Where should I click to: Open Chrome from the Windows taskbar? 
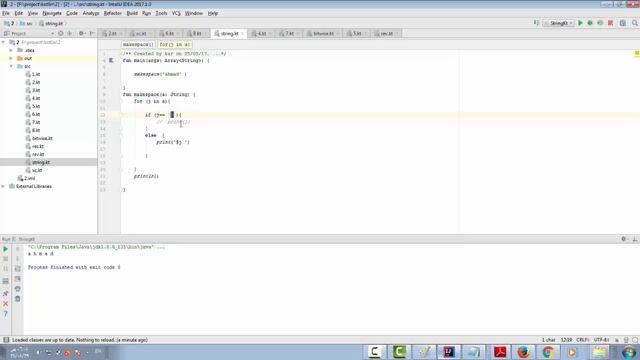pyautogui.click(x=548, y=351)
